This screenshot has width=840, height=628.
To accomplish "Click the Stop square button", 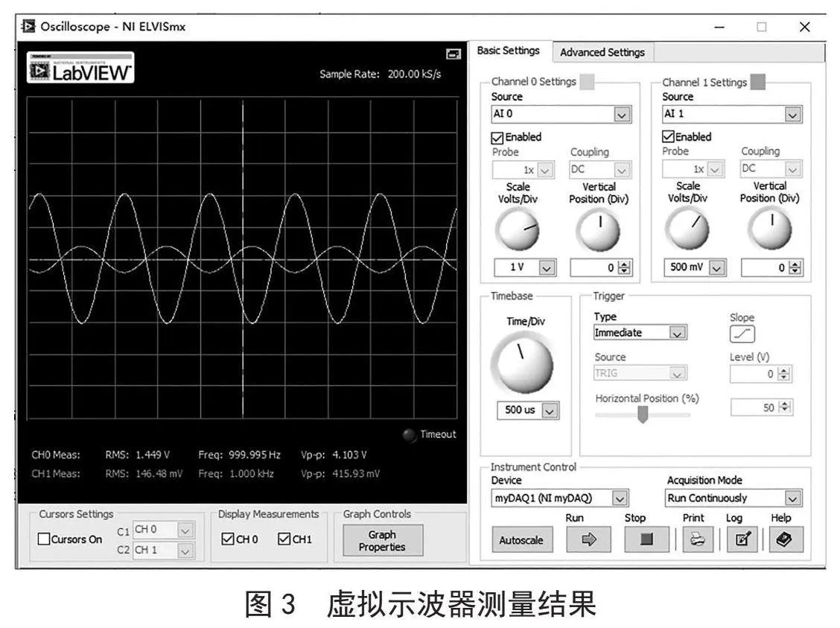I will pos(646,539).
